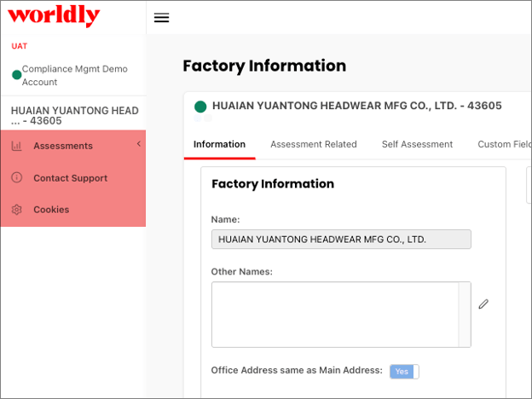Click the Cookies gear icon
This screenshot has height=399, width=532.
(17, 210)
